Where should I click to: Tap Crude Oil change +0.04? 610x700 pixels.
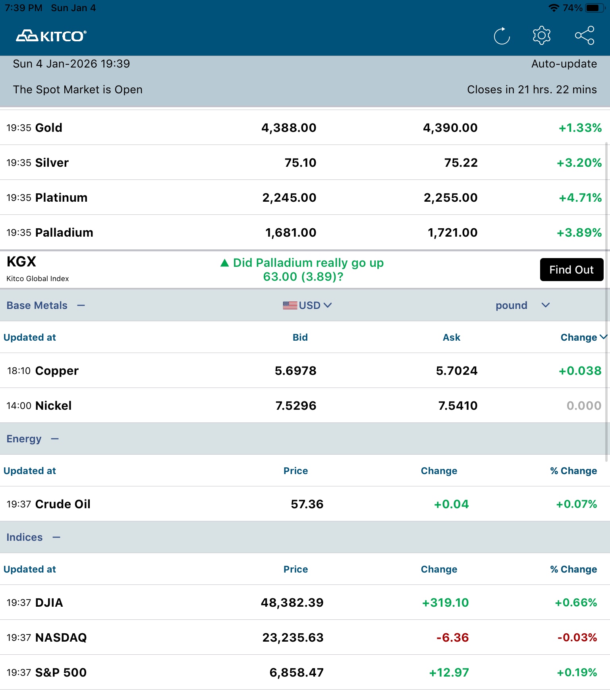tap(451, 504)
